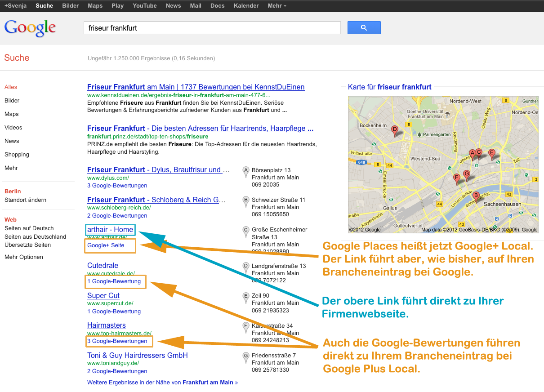Open the arthair - Home link
This screenshot has height=392, width=544.
pyautogui.click(x=110, y=230)
